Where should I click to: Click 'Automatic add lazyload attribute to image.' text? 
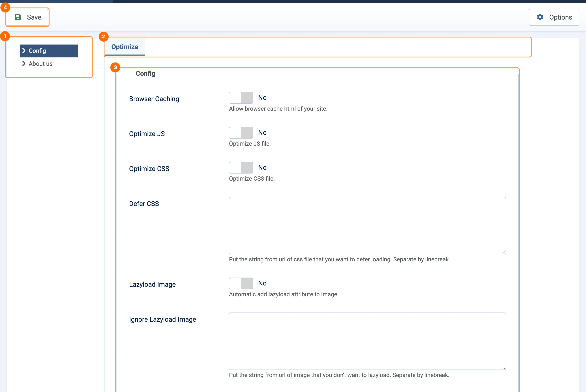(283, 294)
